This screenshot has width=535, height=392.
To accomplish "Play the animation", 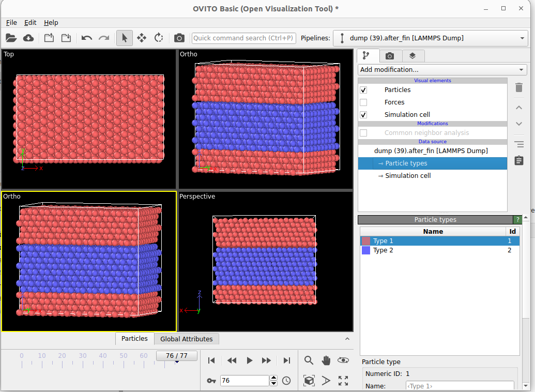I will point(250,360).
